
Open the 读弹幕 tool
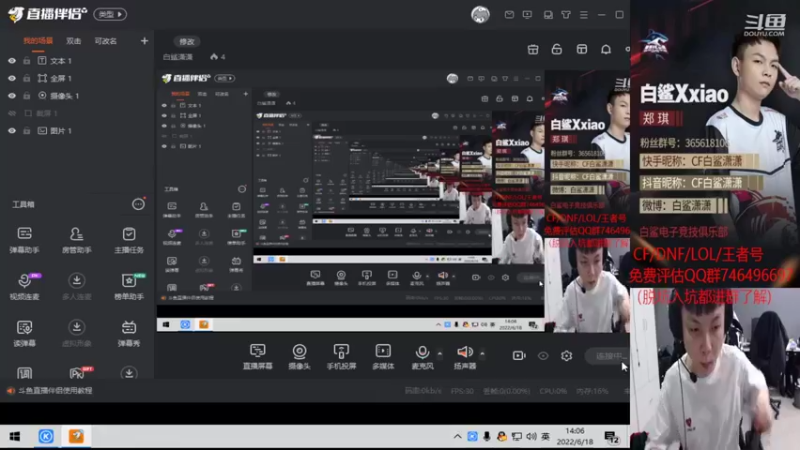click(24, 333)
